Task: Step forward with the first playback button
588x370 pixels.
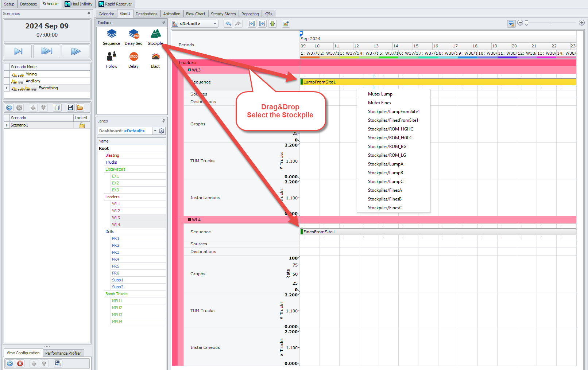Action: [18, 51]
